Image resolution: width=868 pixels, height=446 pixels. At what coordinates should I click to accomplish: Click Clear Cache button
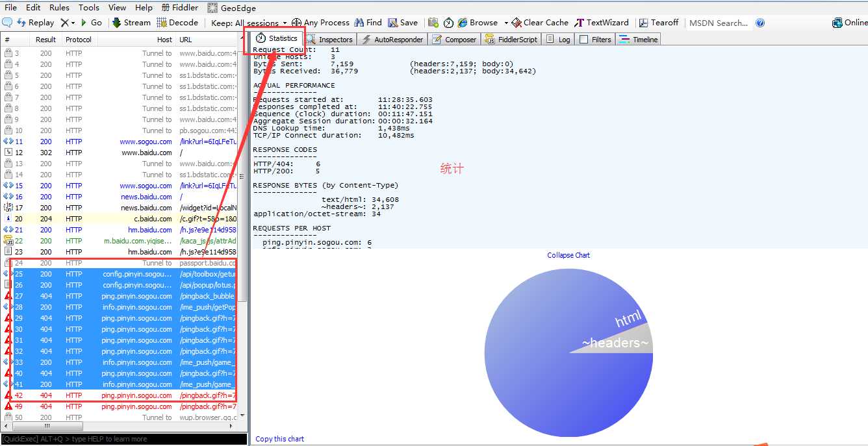[540, 23]
